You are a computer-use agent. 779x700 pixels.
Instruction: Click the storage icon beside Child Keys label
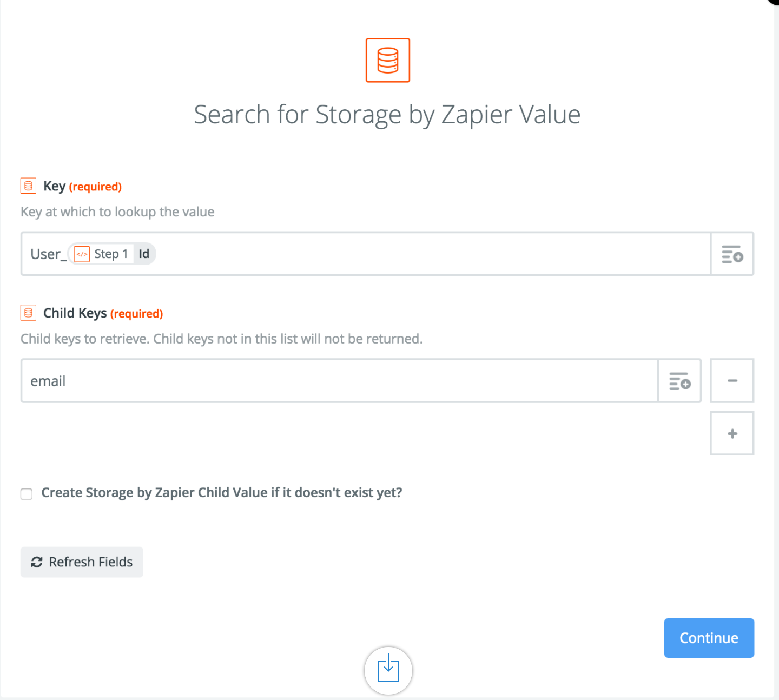29,313
